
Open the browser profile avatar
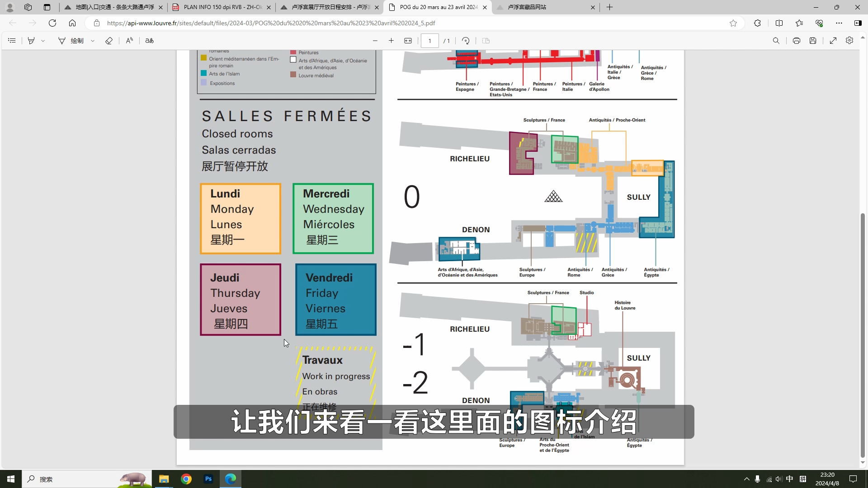[x=10, y=7]
